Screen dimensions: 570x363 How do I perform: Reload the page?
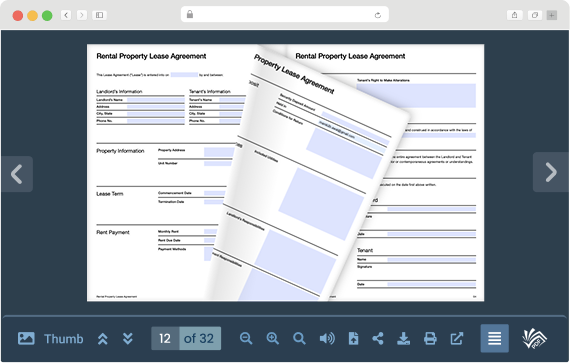pyautogui.click(x=378, y=15)
